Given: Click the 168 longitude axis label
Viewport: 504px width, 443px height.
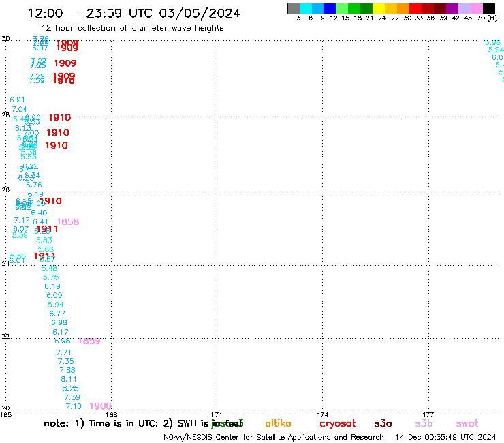Looking at the screenshot, I should click(x=111, y=414).
